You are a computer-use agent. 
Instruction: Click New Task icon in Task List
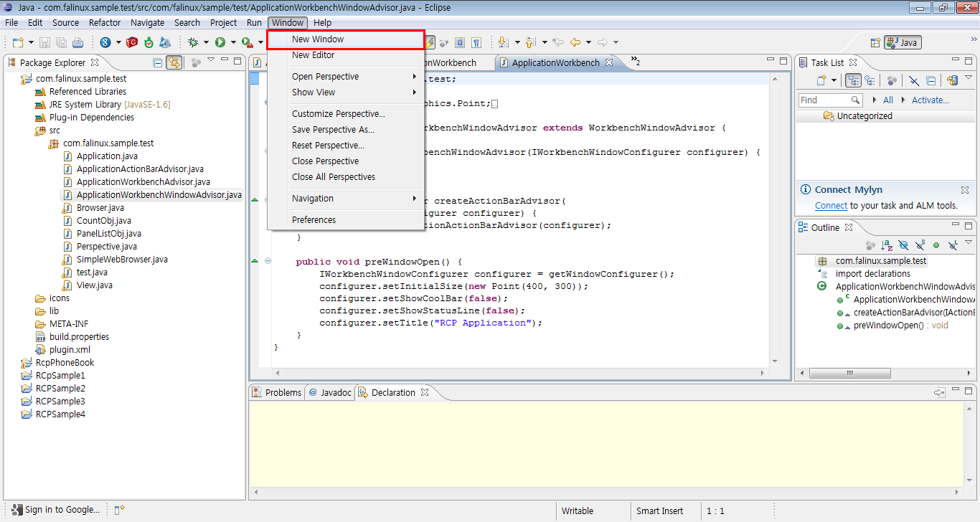(821, 80)
